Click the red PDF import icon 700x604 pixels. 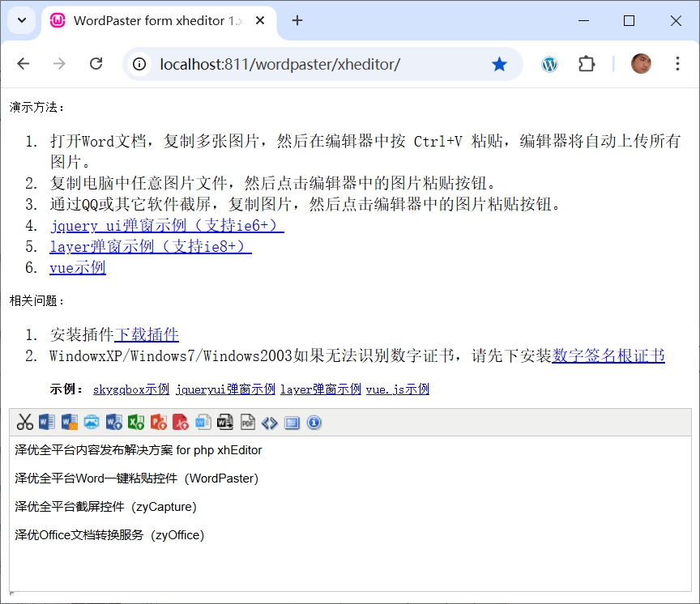pos(181,422)
